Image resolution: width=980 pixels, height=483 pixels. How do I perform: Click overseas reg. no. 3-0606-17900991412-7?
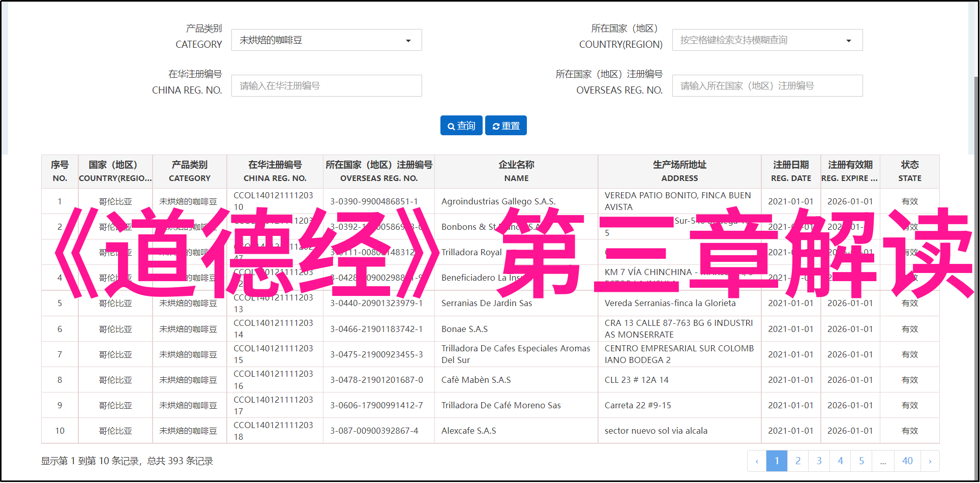click(376, 405)
